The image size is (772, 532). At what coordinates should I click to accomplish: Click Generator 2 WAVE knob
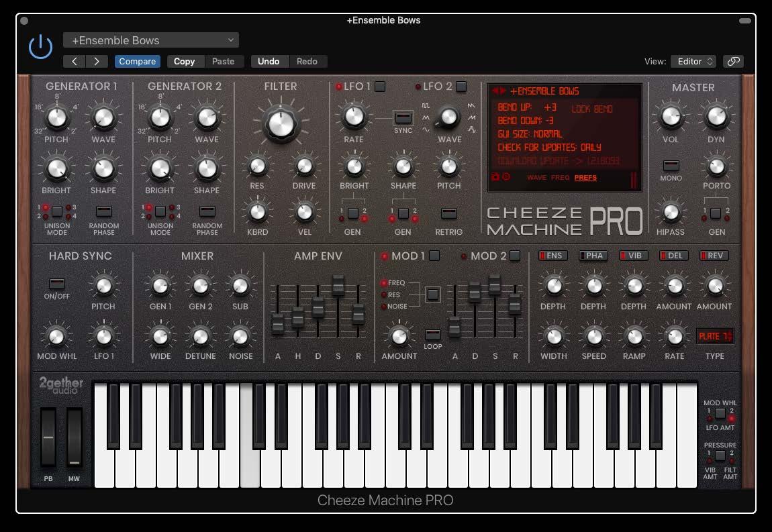pos(207,118)
